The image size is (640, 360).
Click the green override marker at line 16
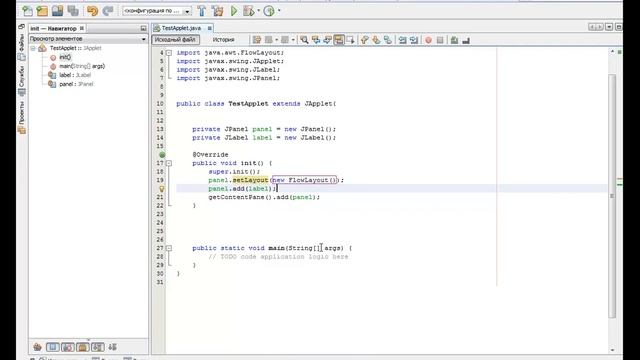[x=162, y=155]
